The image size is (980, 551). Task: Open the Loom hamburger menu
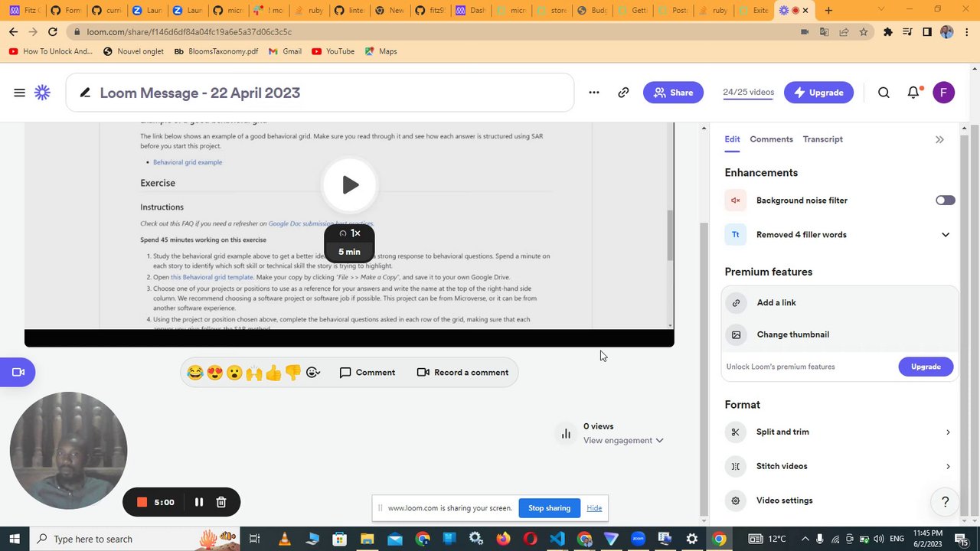tap(19, 93)
